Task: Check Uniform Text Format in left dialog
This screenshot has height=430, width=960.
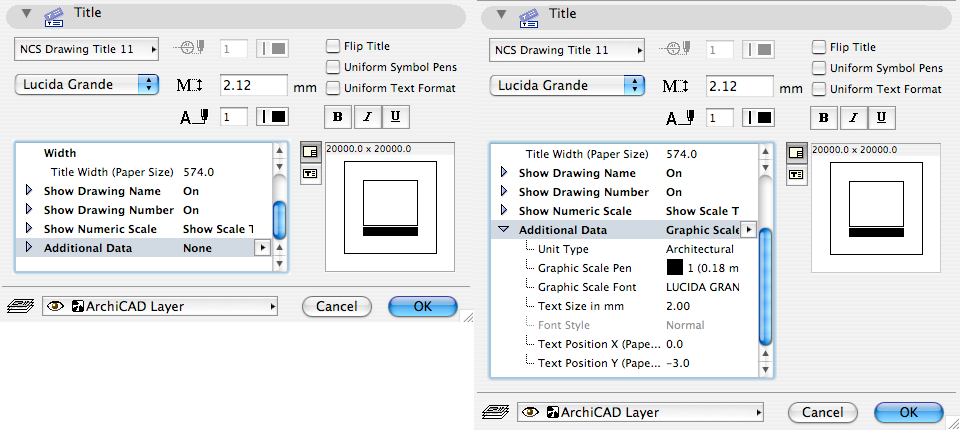Action: click(x=332, y=88)
